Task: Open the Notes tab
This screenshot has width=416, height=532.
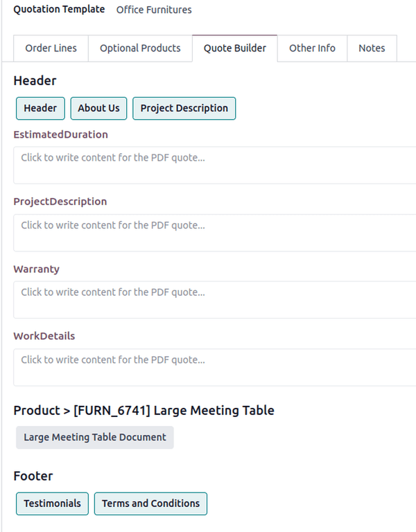Action: [x=372, y=48]
